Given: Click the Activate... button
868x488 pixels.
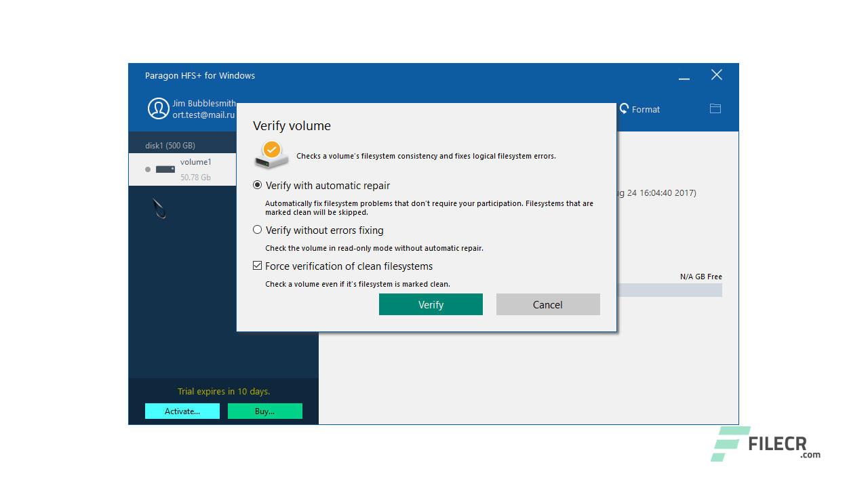Looking at the screenshot, I should (x=182, y=411).
